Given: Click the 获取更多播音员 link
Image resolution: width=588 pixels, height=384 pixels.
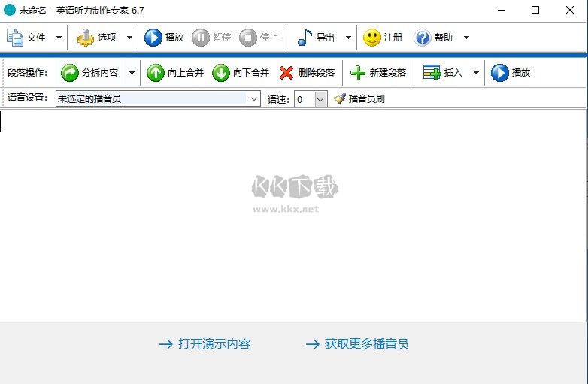Looking at the screenshot, I should (x=357, y=344).
